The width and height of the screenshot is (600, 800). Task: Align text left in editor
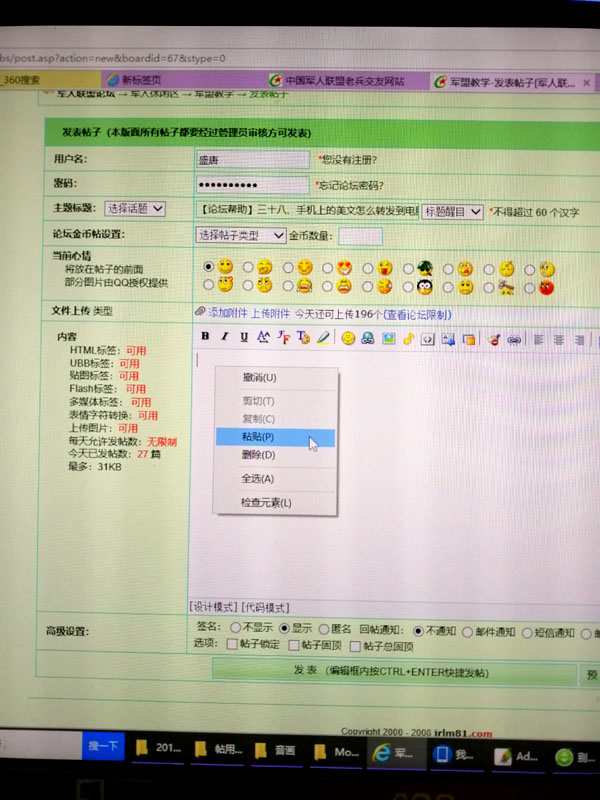click(x=538, y=339)
